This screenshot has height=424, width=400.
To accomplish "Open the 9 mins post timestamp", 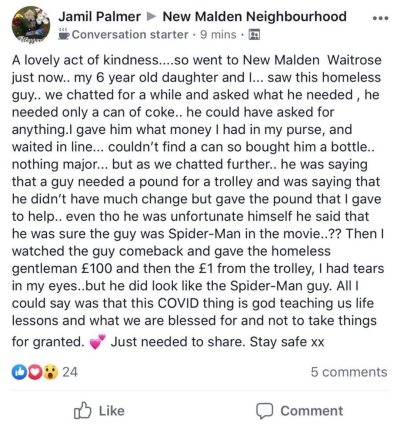I will 218,34.
